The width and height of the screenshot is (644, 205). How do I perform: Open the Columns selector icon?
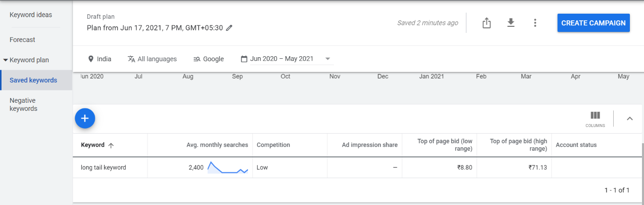point(595,119)
